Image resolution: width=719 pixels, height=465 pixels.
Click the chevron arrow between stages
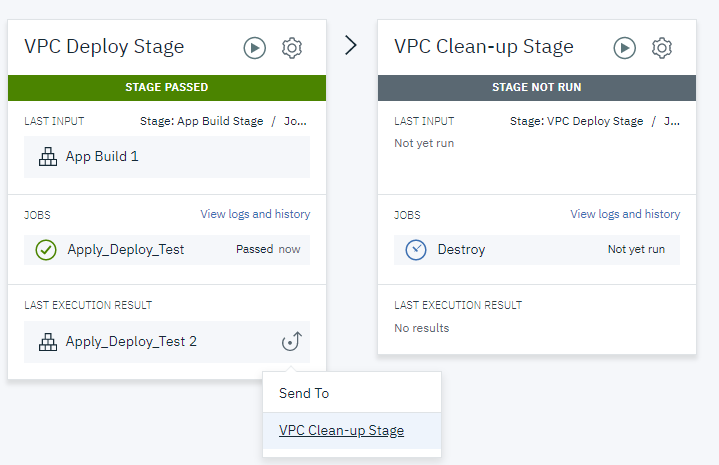point(350,46)
